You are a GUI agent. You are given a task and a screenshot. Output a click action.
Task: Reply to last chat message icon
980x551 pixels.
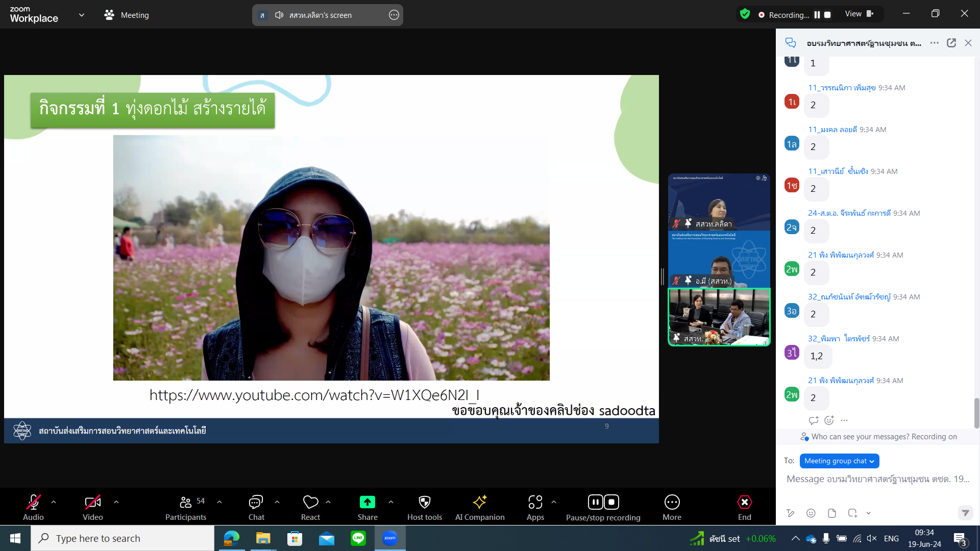click(x=814, y=420)
